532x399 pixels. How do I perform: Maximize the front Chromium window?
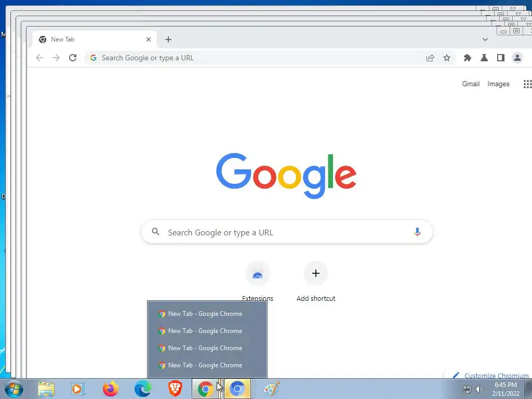pyautogui.click(x=516, y=31)
